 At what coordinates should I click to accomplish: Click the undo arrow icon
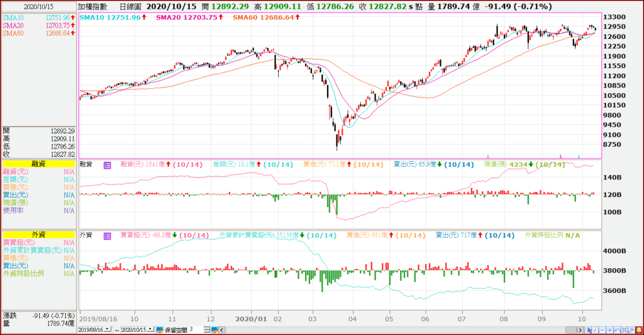(617, 330)
